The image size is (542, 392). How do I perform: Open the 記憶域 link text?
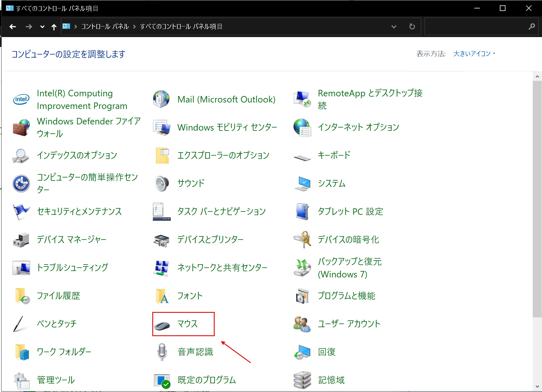point(331,380)
